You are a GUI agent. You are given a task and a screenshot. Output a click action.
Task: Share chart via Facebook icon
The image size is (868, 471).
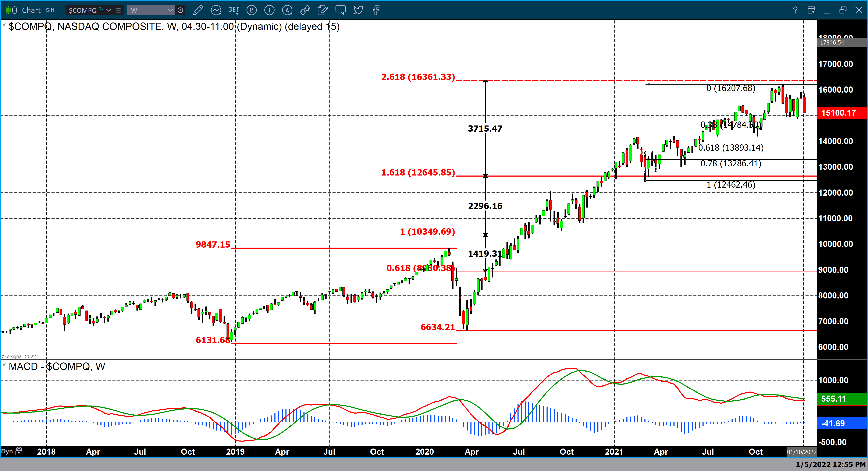[376, 10]
